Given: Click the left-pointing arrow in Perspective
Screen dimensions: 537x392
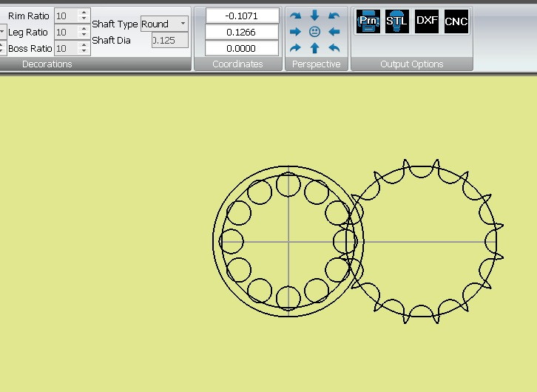Looking at the screenshot, I should tap(334, 32).
